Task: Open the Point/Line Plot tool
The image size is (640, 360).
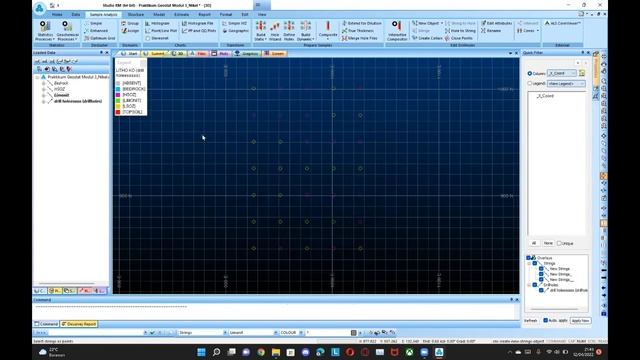Action: [161, 31]
